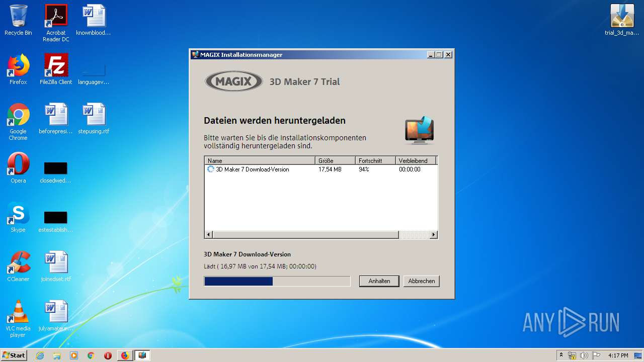Close the MAGIX Installationsmanager window
Viewport: 644px width, 362px height.
click(448, 55)
